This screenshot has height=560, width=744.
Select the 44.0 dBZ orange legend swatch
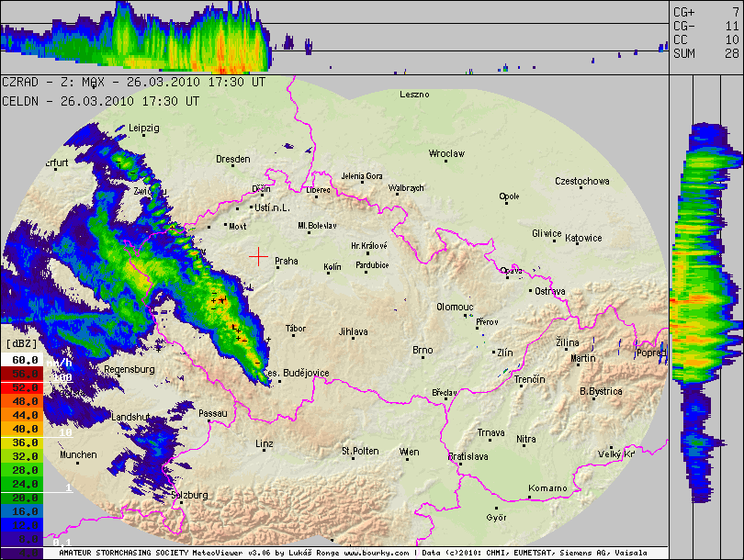[22, 415]
